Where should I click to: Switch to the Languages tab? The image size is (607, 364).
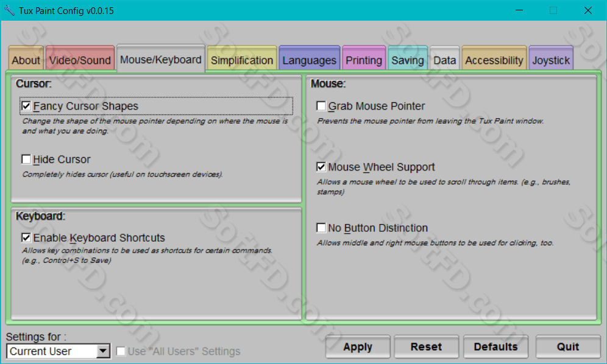(x=310, y=59)
